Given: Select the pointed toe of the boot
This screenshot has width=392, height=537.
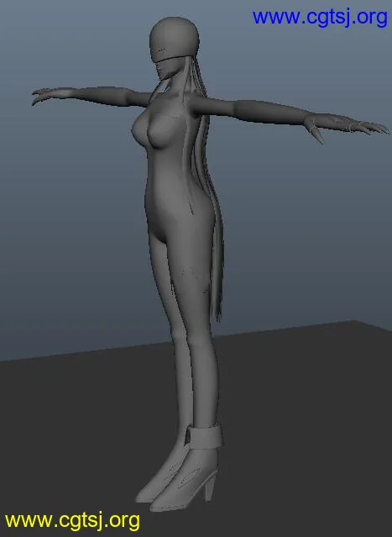Looking at the screenshot, I should point(163,501).
